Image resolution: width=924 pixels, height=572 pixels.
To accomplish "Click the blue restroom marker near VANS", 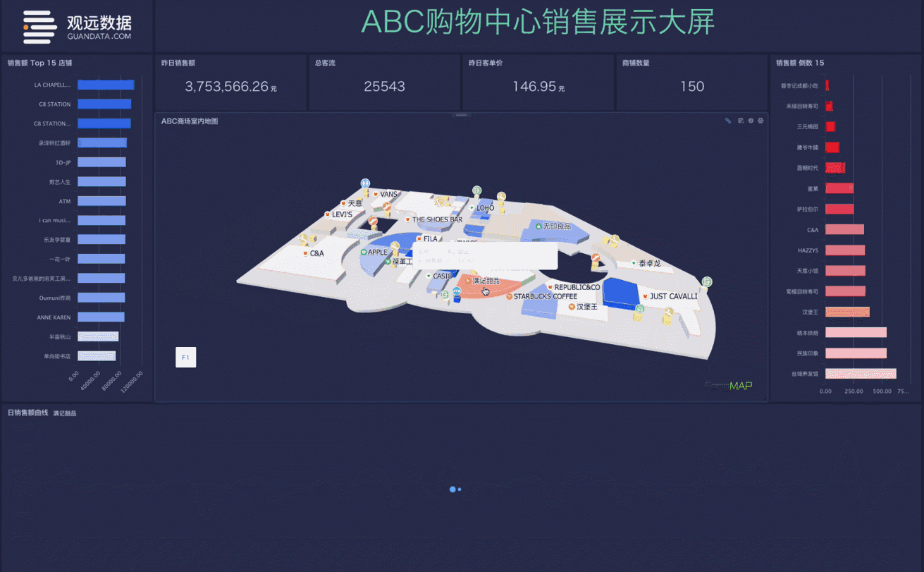I will click(365, 183).
